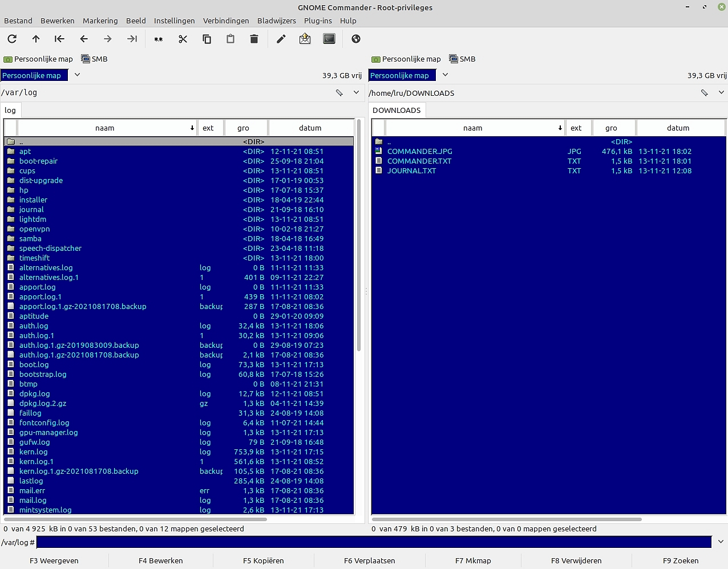The image size is (728, 569).
Task: Click the Cut scissors icon
Action: coord(183,39)
